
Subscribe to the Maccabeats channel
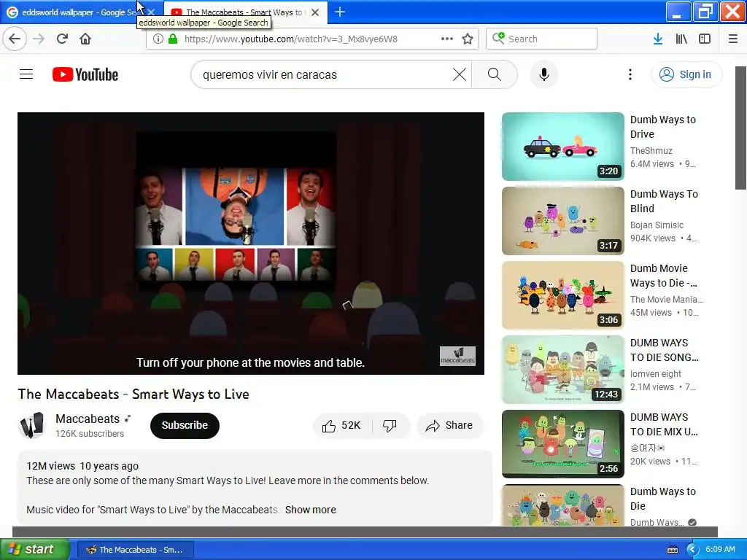pyautogui.click(x=185, y=426)
